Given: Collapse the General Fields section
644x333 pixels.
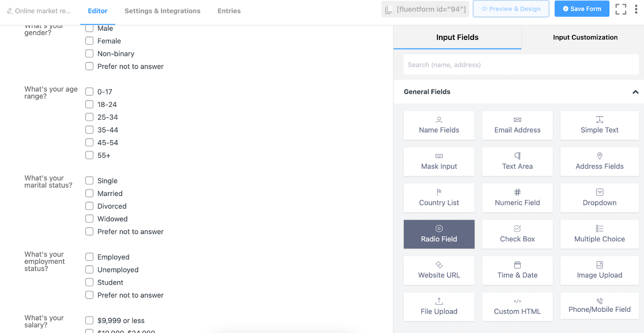Looking at the screenshot, I should click(x=635, y=92).
